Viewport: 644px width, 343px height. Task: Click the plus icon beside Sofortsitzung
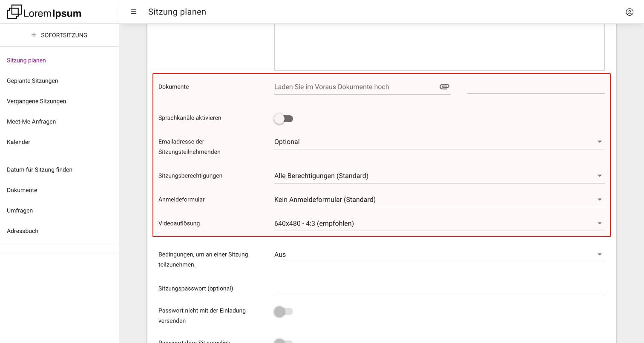pos(34,35)
